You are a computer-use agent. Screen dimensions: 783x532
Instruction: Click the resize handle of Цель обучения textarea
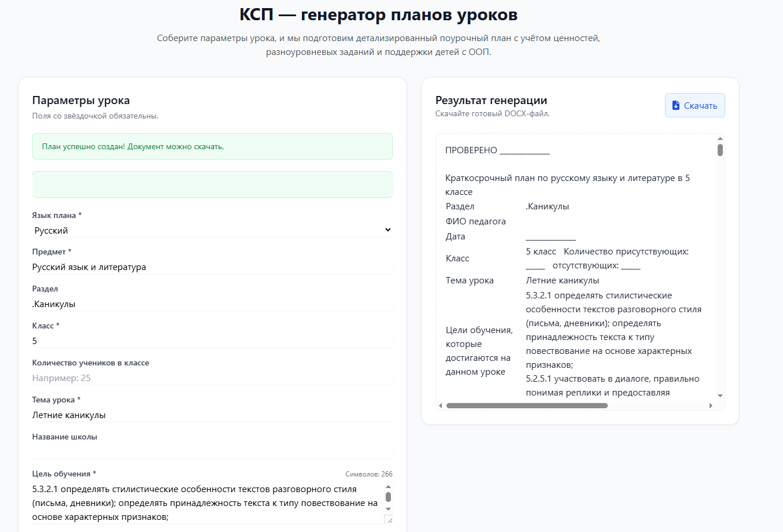[x=388, y=519]
